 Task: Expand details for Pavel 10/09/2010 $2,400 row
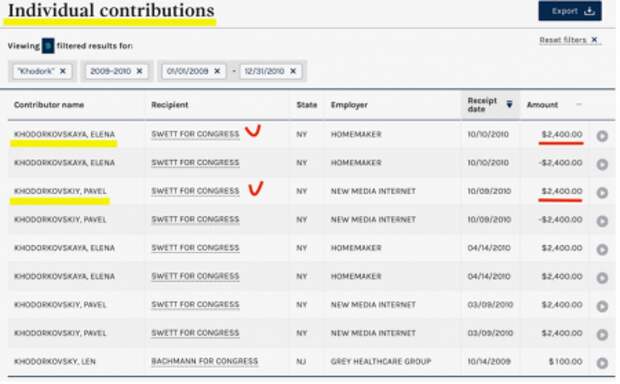(x=602, y=193)
